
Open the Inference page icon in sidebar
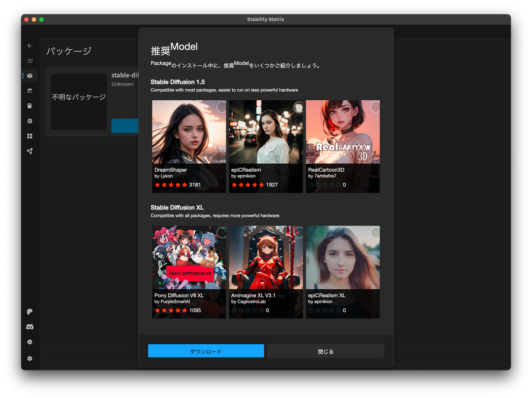[30, 91]
